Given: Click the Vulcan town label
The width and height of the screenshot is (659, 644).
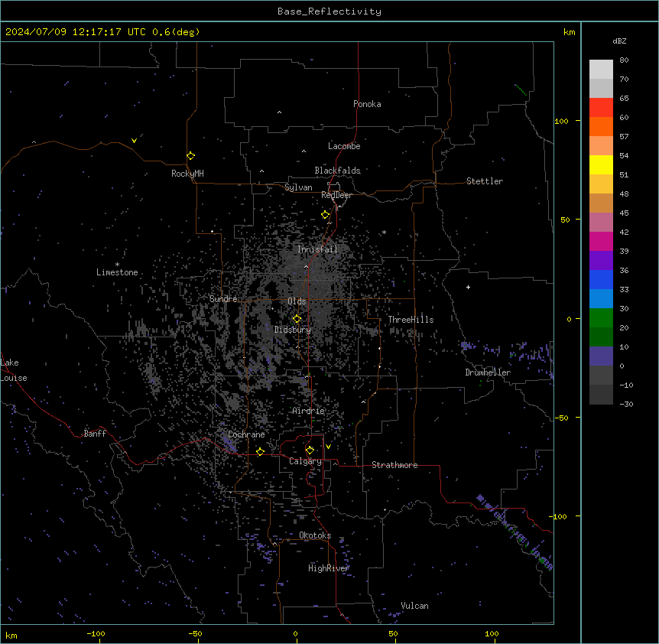Looking at the screenshot, I should coord(415,606).
